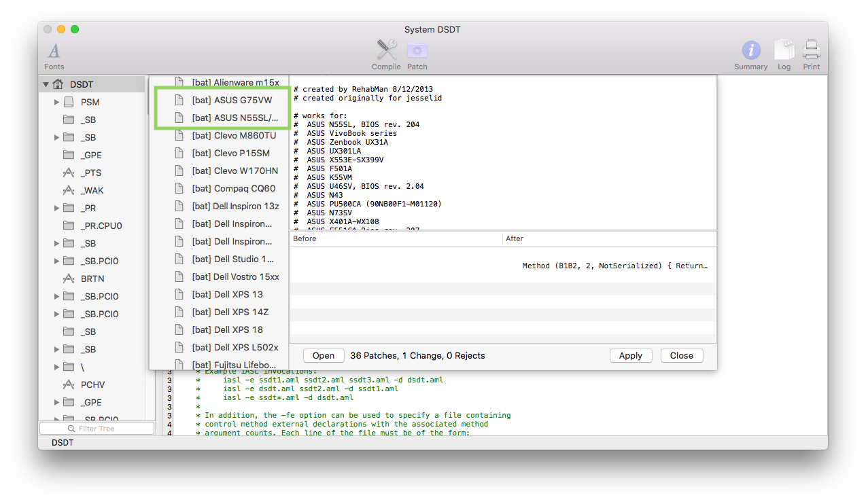Expand the _SB.PCI0 node in the sidebar
Screen dimensions: 866x504
click(57, 261)
